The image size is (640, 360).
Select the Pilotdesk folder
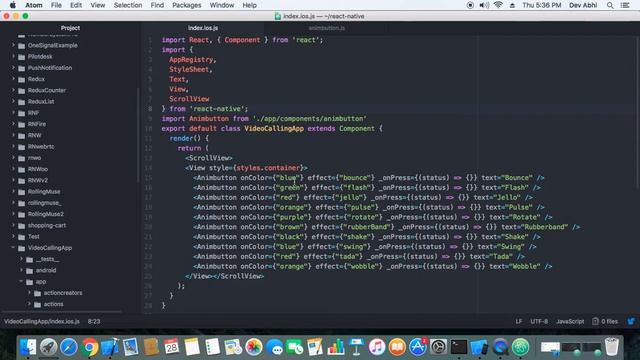point(40,57)
